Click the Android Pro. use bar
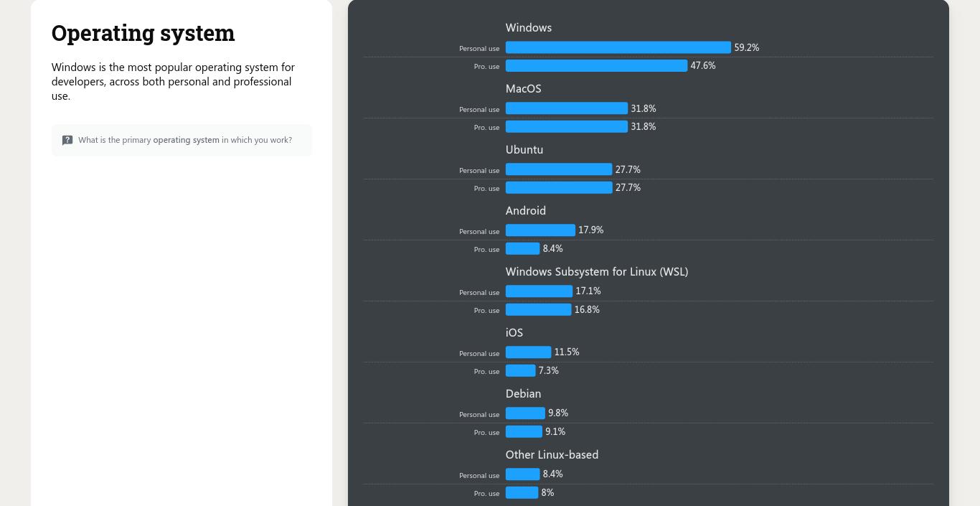 coord(522,248)
